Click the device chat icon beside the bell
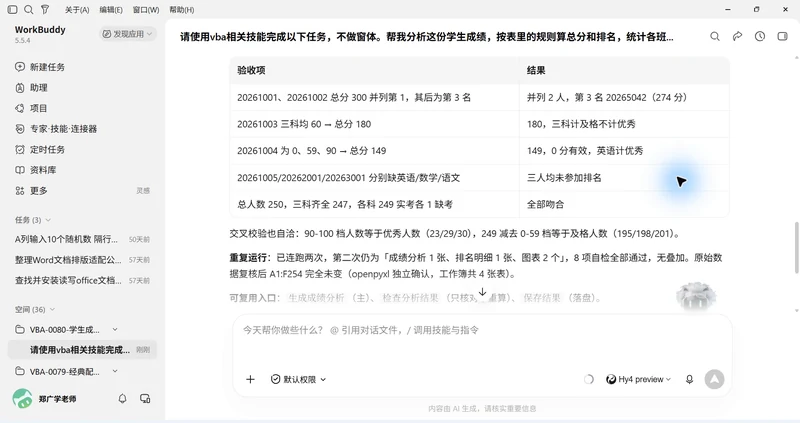800x423 pixels. pos(145,399)
